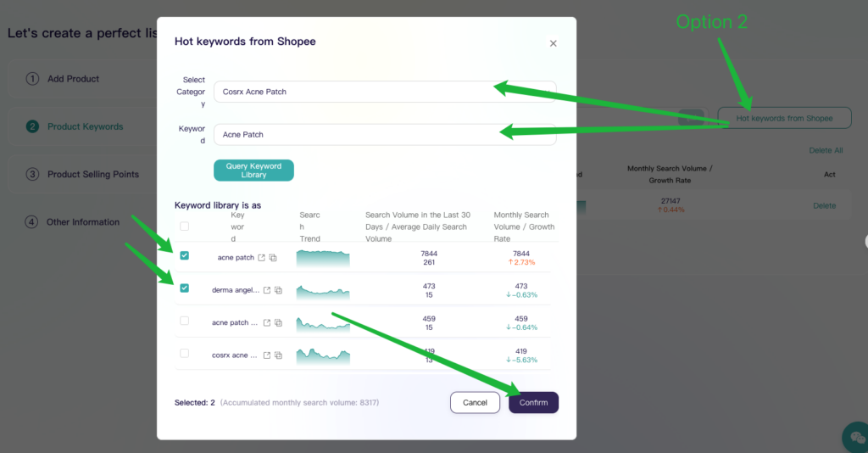This screenshot has width=868, height=453.
Task: Close the Hot keywords dialog
Action: click(x=554, y=43)
